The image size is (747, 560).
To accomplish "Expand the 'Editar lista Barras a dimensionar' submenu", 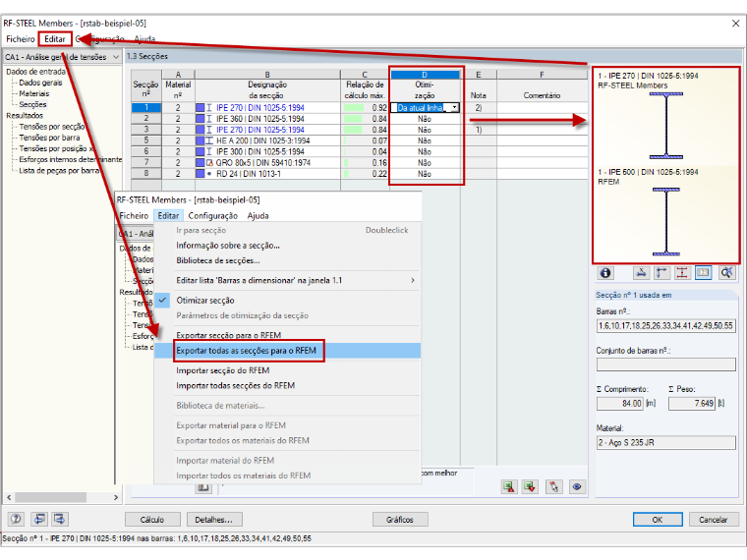I will (x=413, y=280).
